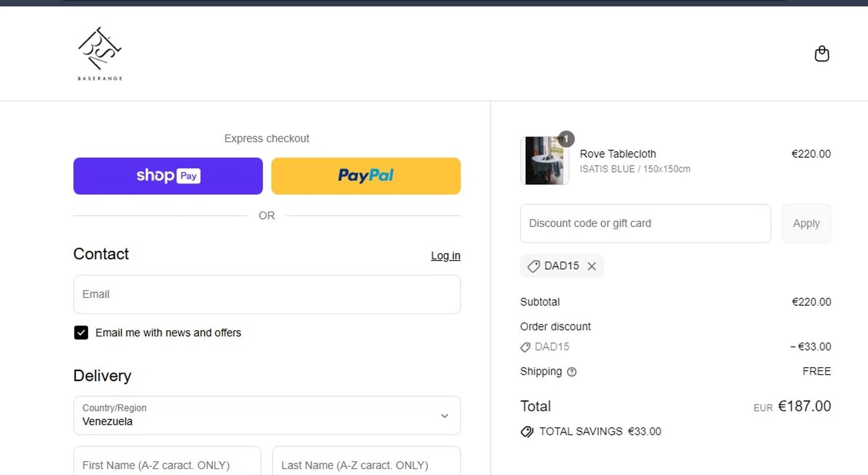Click the Shipping help question mark icon
This screenshot has width=868, height=475.
(x=572, y=372)
